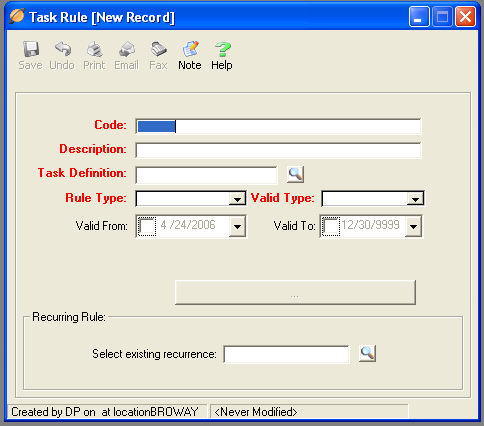Open the Note toolbar icon
Viewport: 484px width, 426px height.
click(190, 49)
